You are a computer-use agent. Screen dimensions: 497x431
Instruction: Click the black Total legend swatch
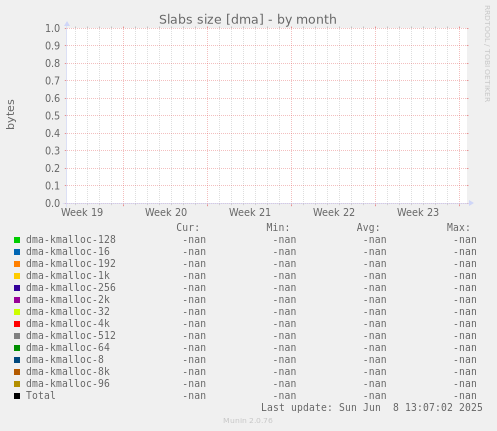coord(17,396)
